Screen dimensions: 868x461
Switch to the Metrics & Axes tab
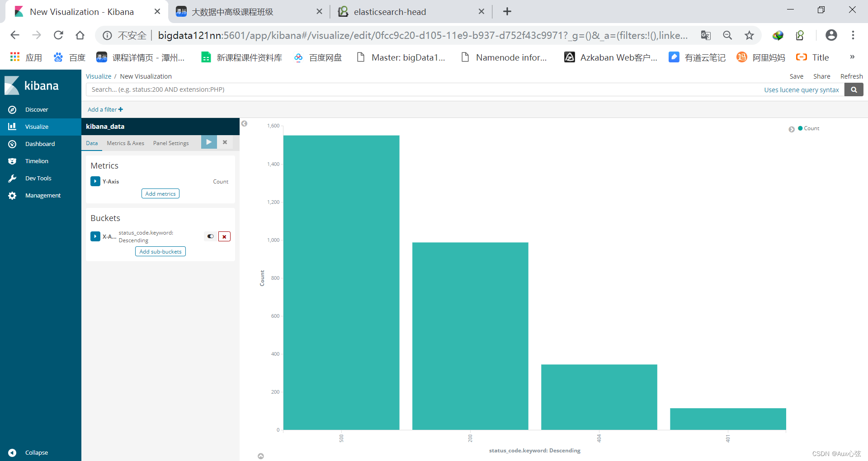click(125, 143)
